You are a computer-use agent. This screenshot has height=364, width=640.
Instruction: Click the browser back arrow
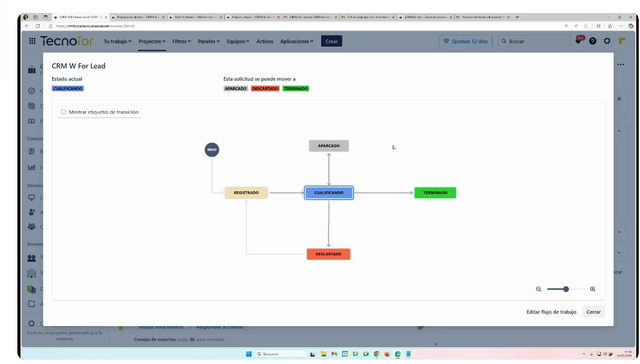point(27,25)
